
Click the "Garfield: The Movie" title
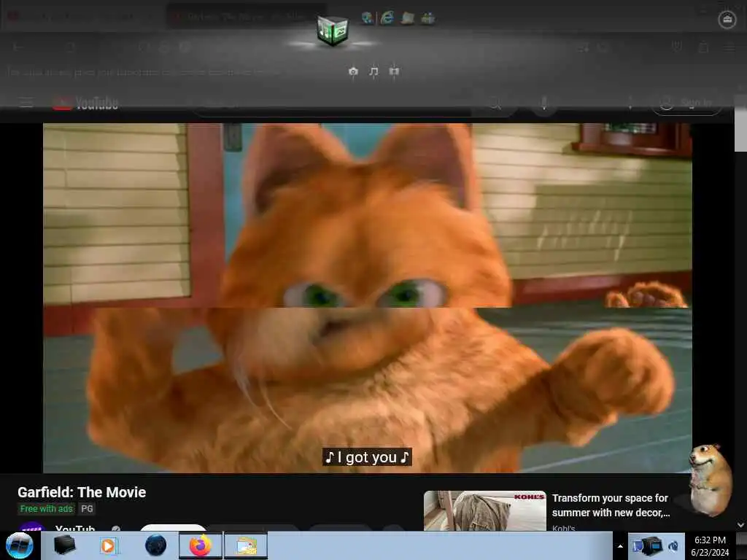click(x=82, y=492)
